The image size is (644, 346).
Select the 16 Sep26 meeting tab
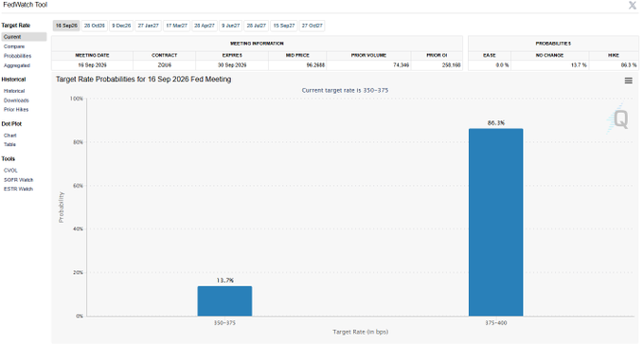(66, 26)
